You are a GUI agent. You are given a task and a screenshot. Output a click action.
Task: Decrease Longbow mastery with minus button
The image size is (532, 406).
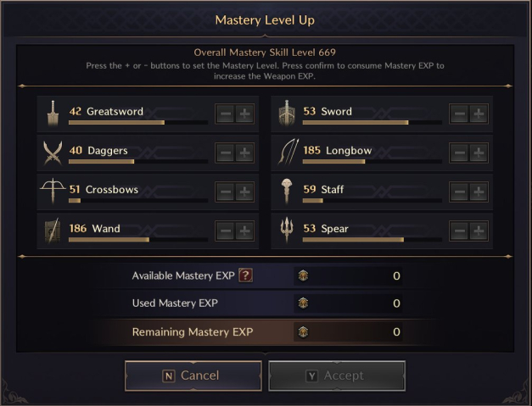[x=459, y=153]
